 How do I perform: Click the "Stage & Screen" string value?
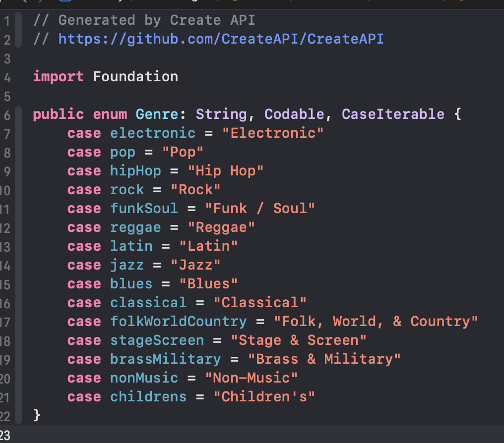pyautogui.click(x=299, y=340)
